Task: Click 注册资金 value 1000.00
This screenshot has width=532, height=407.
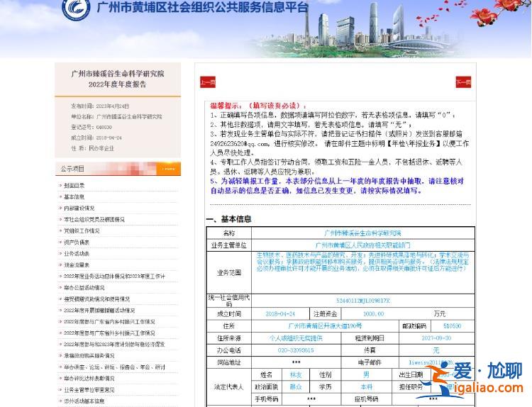Action: 374,313
